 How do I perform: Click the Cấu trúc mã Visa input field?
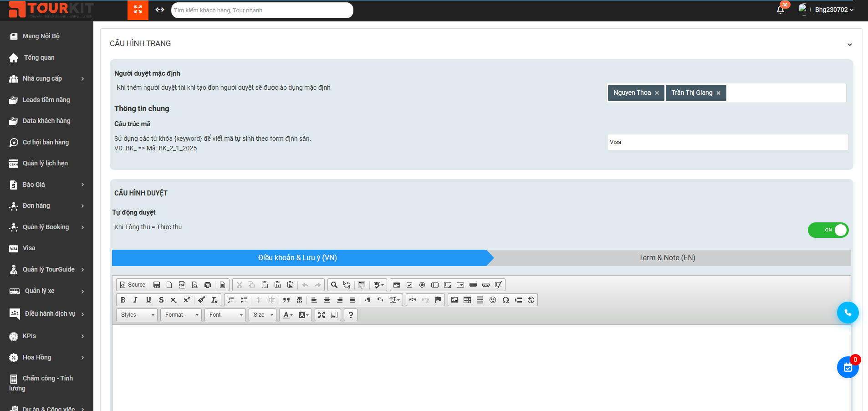tap(727, 142)
